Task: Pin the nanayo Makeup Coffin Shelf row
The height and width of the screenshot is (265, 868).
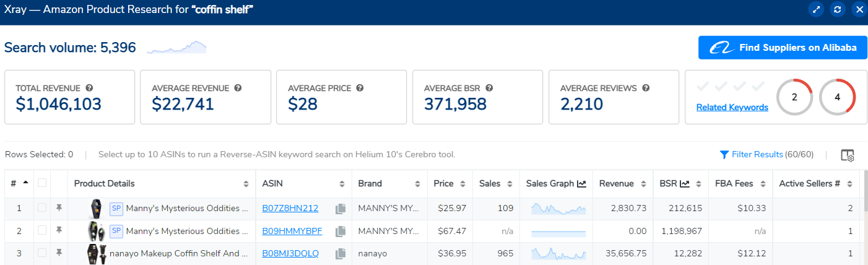Action: tap(59, 253)
